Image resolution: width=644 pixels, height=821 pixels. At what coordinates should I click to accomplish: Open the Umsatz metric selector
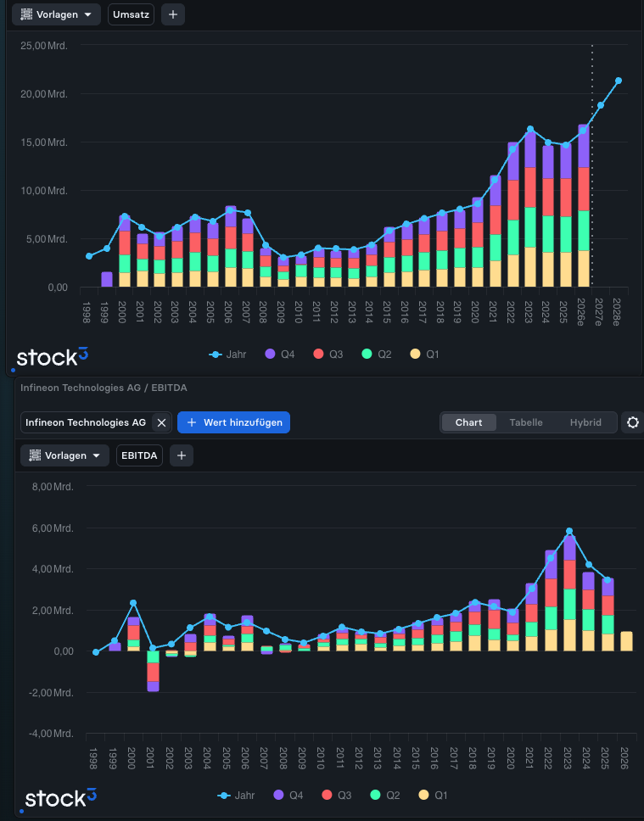tap(131, 14)
